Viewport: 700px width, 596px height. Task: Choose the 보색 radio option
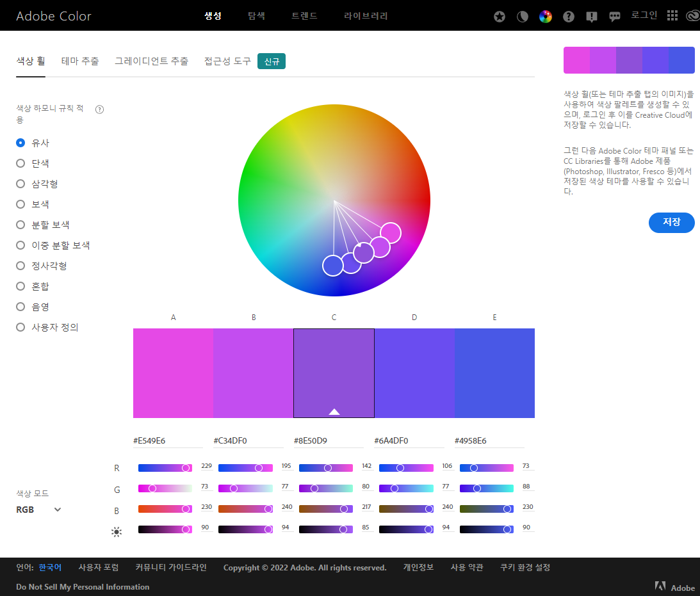point(20,204)
